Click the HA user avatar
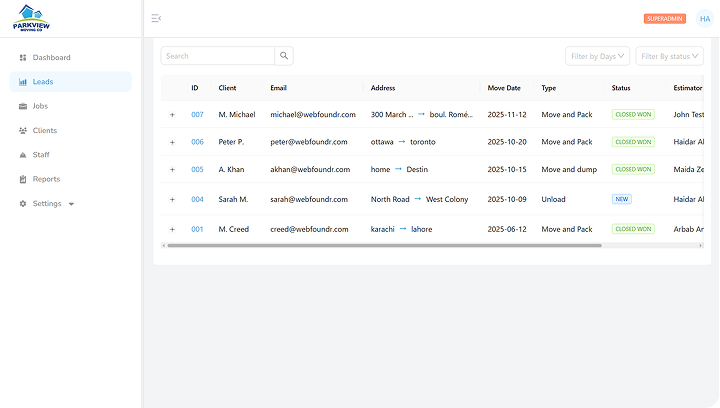720x408 pixels. [705, 18]
